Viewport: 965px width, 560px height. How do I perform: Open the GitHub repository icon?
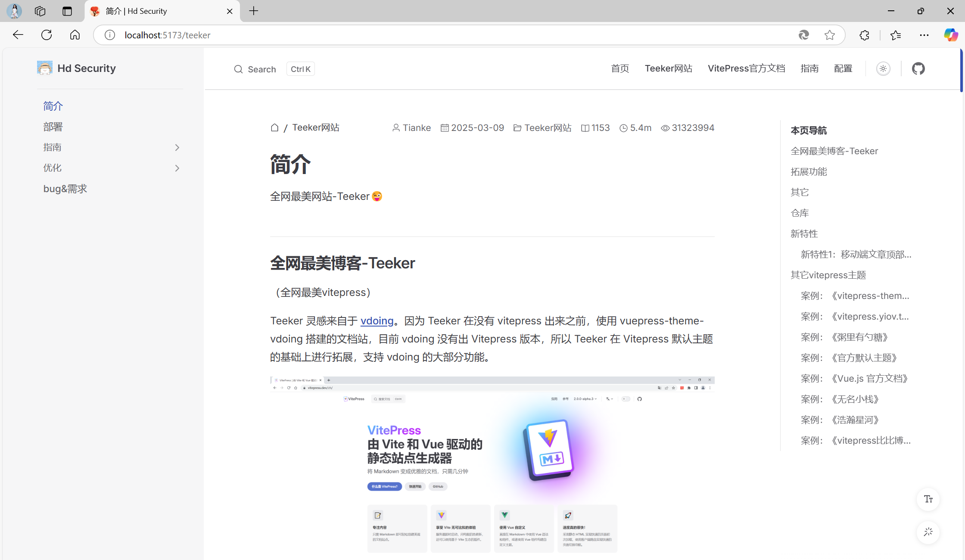click(918, 68)
